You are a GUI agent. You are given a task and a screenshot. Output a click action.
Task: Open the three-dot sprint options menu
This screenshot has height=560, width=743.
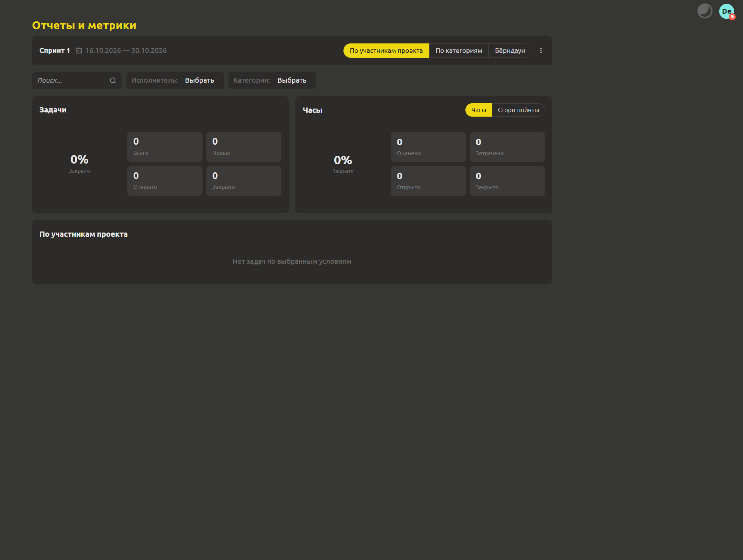click(x=541, y=51)
